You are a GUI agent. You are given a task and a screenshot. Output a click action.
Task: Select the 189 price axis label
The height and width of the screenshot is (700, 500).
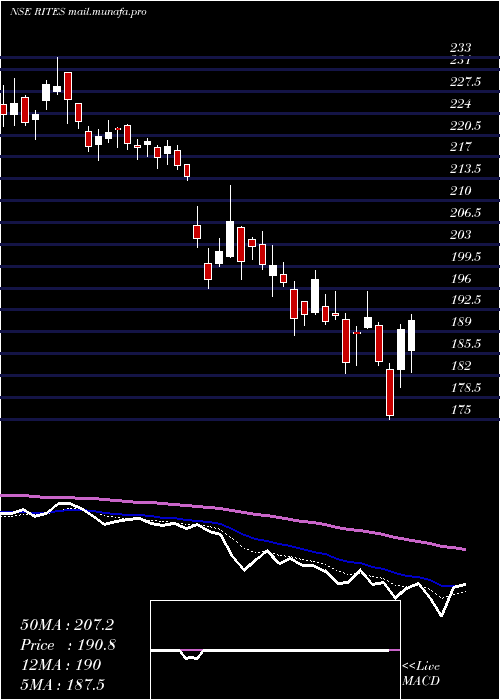(460, 322)
